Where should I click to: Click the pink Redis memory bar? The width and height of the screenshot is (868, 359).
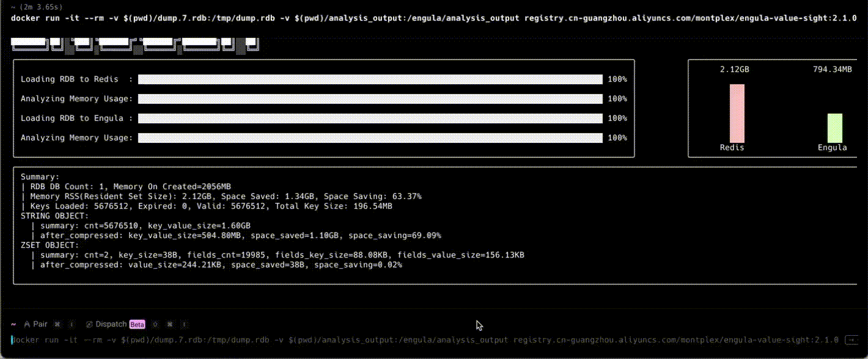(x=737, y=113)
